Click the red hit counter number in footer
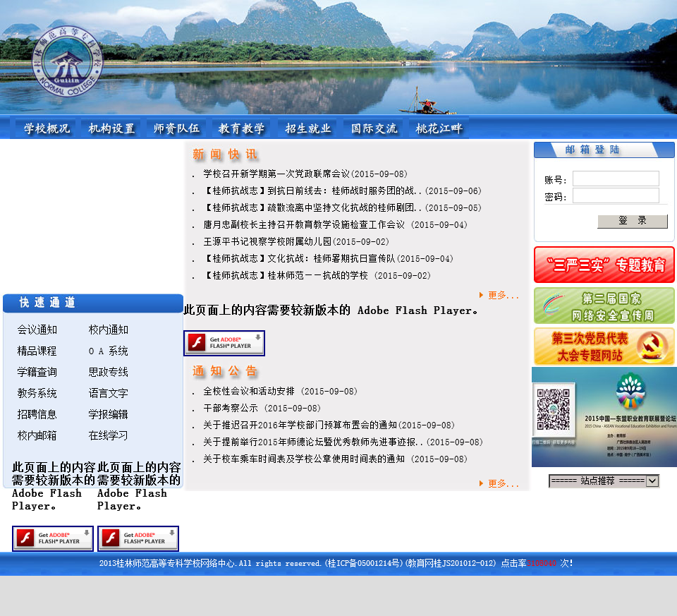The height and width of the screenshot is (616, 677). [x=542, y=563]
